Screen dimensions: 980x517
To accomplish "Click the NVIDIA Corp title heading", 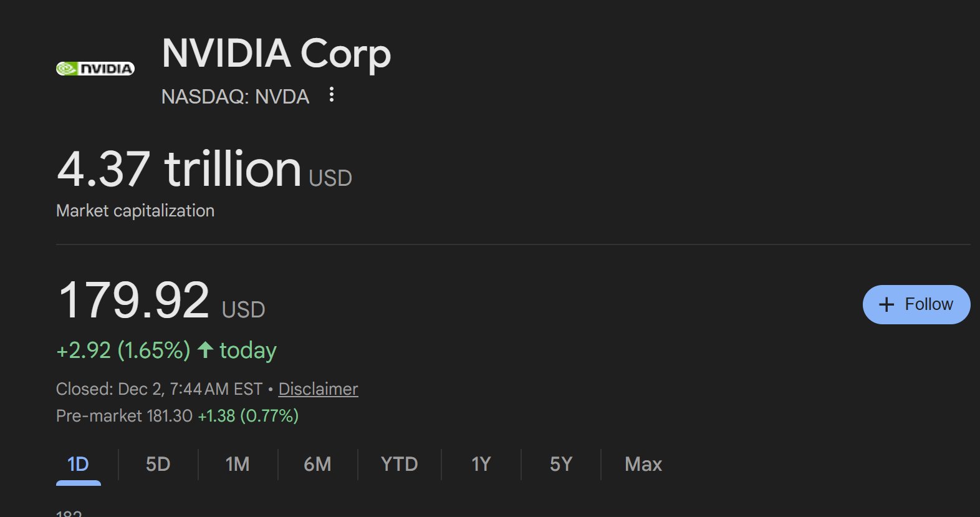I will [x=276, y=53].
